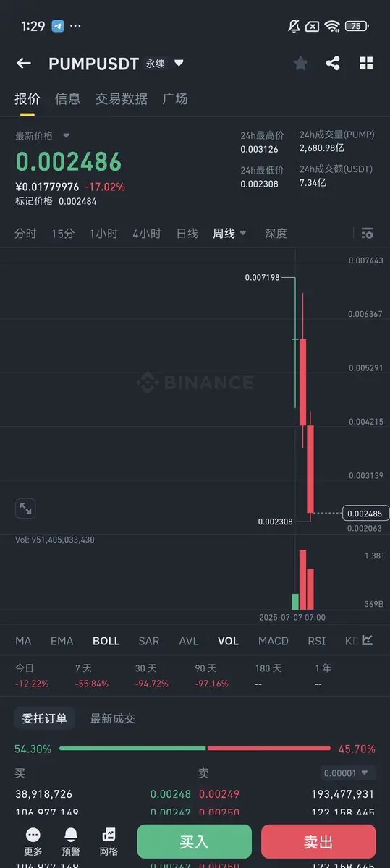Open the More menu icon
This screenshot has height=868, width=390.
pyautogui.click(x=33, y=842)
